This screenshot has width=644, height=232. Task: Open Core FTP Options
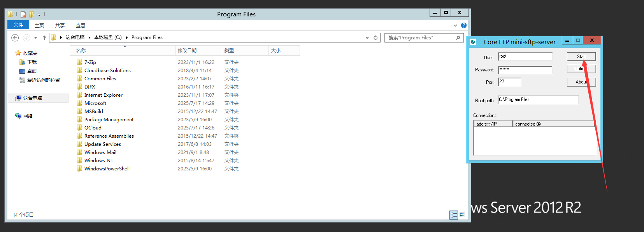581,69
